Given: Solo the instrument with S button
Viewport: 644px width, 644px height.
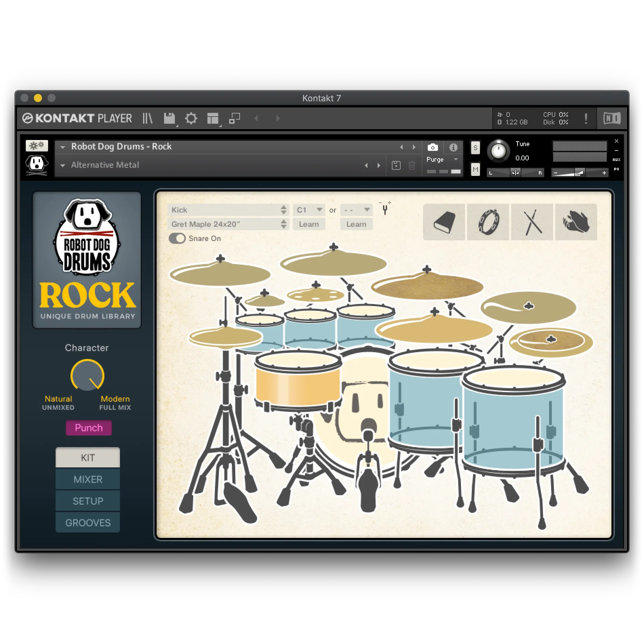Looking at the screenshot, I should [475, 148].
